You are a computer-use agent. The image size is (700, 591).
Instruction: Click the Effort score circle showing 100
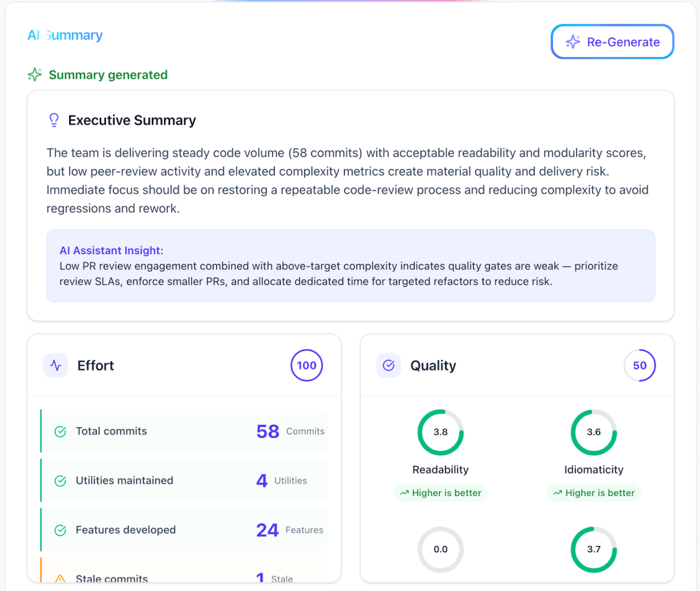click(307, 366)
